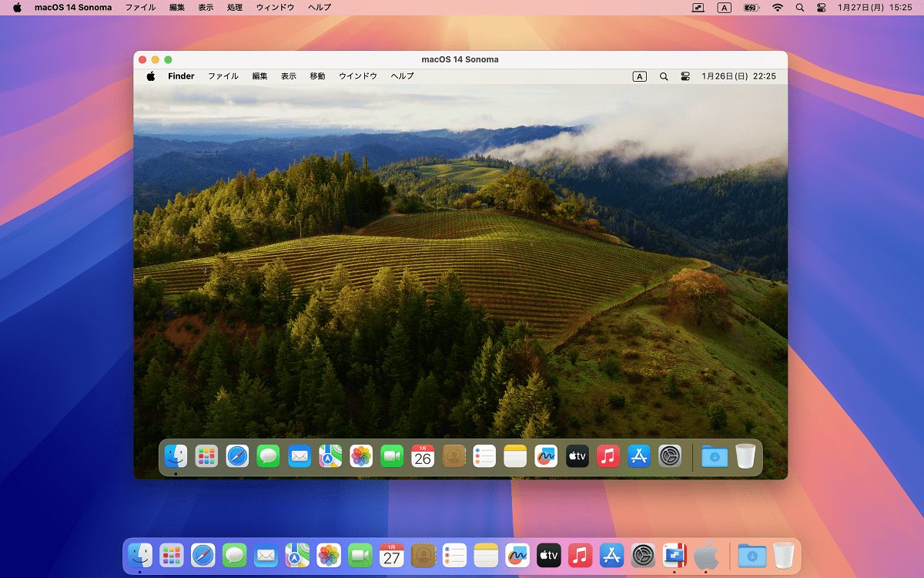
Task: Open Photos in the guest VM dock
Action: [x=361, y=456]
